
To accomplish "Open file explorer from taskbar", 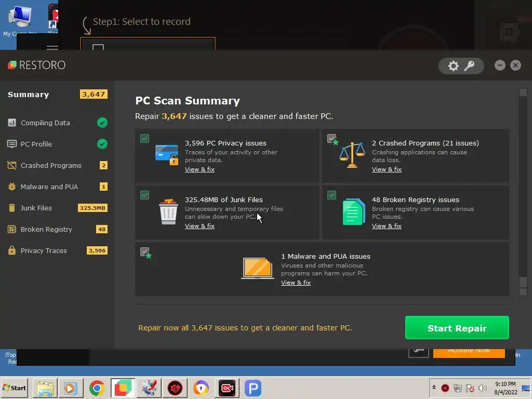I will click(45, 388).
